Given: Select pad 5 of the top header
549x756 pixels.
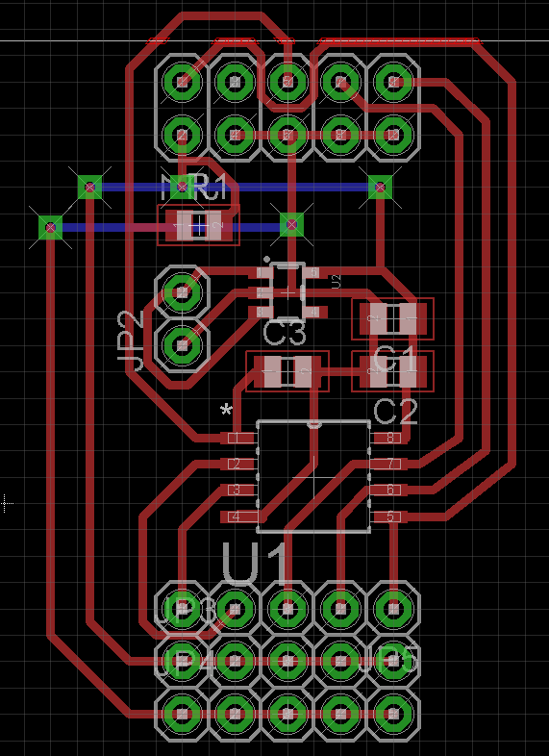Looking at the screenshot, I should (287, 82).
